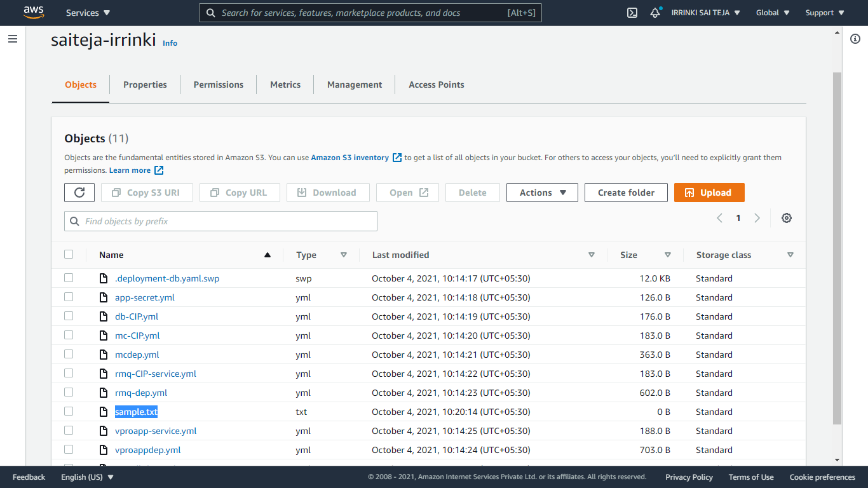The width and height of the screenshot is (868, 488).
Task: Open Cookie preferences in footer
Action: click(x=822, y=477)
